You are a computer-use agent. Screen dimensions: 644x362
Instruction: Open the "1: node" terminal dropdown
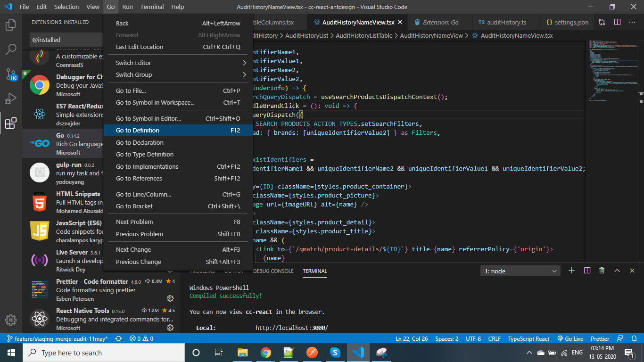tap(520, 271)
